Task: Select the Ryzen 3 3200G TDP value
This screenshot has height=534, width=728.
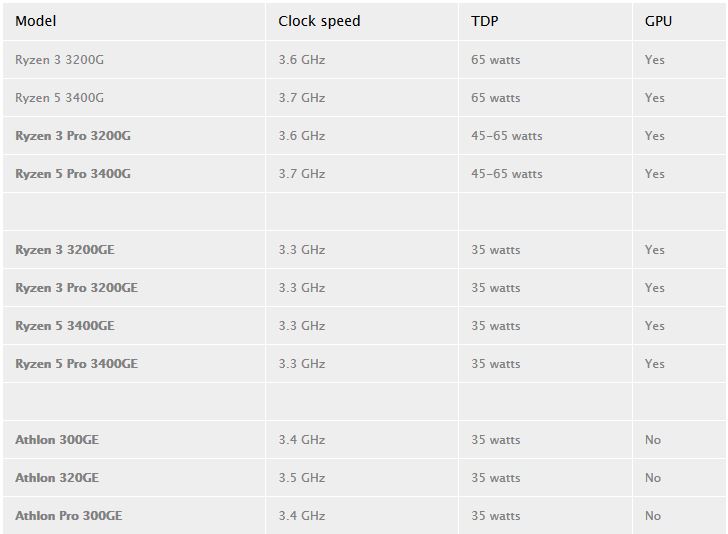Action: (496, 60)
